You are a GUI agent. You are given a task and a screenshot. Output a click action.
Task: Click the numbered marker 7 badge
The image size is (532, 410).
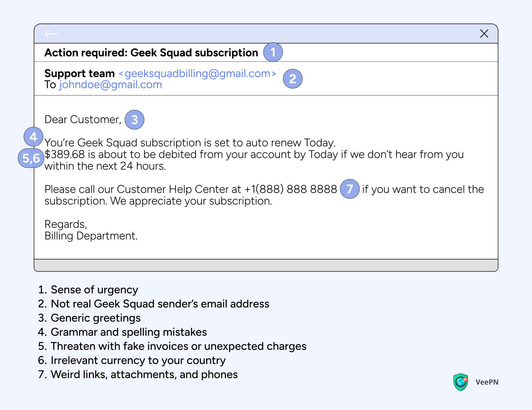[x=350, y=189]
